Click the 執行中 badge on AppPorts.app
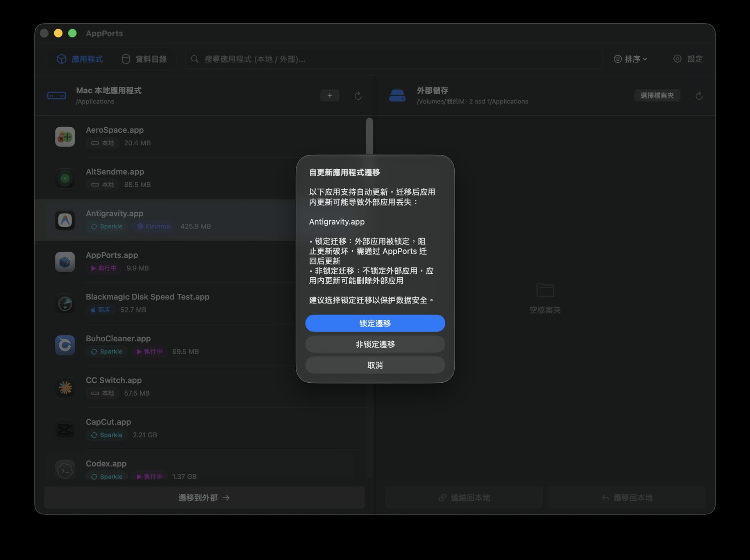 pyautogui.click(x=104, y=268)
